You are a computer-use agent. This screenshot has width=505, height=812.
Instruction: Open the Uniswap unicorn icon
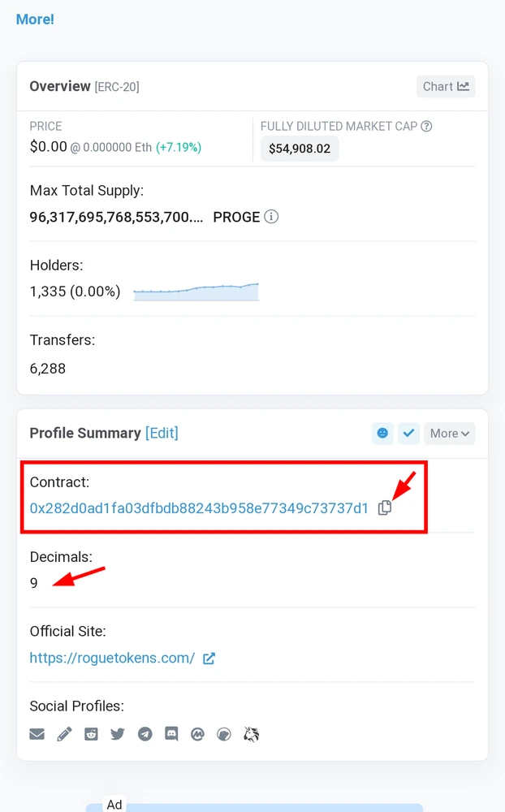point(251,734)
